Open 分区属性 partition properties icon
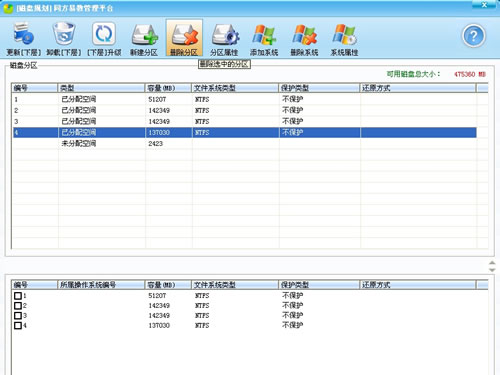The image size is (500, 375). point(225,34)
